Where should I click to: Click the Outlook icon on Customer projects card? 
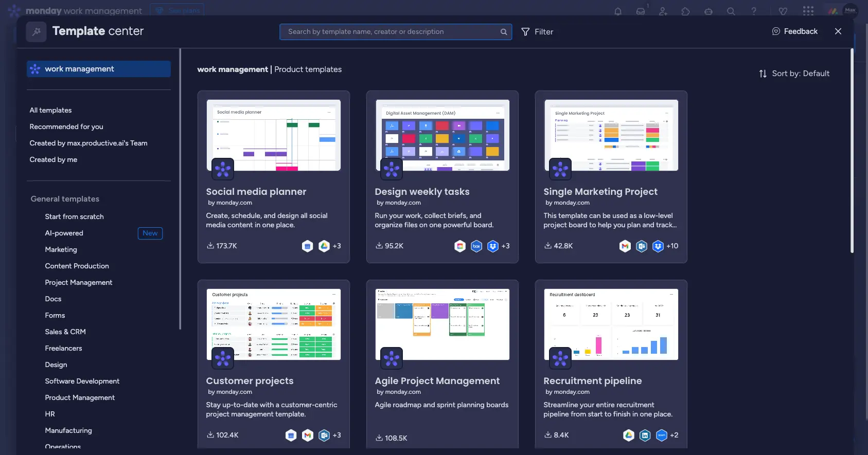(324, 435)
